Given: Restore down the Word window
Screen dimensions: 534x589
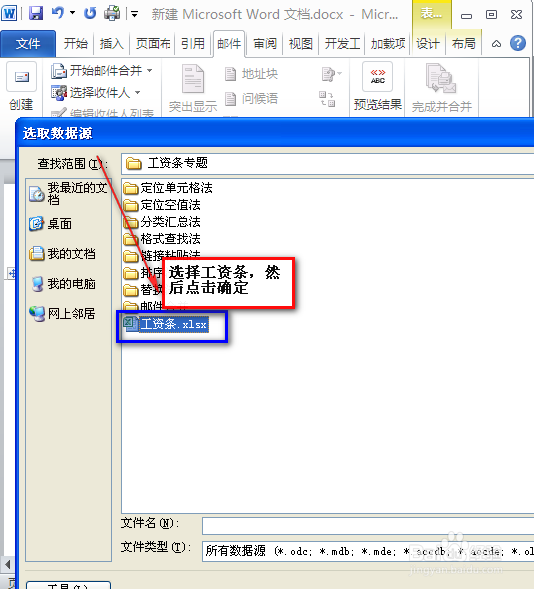Looking at the screenshot, I should [491, 15].
